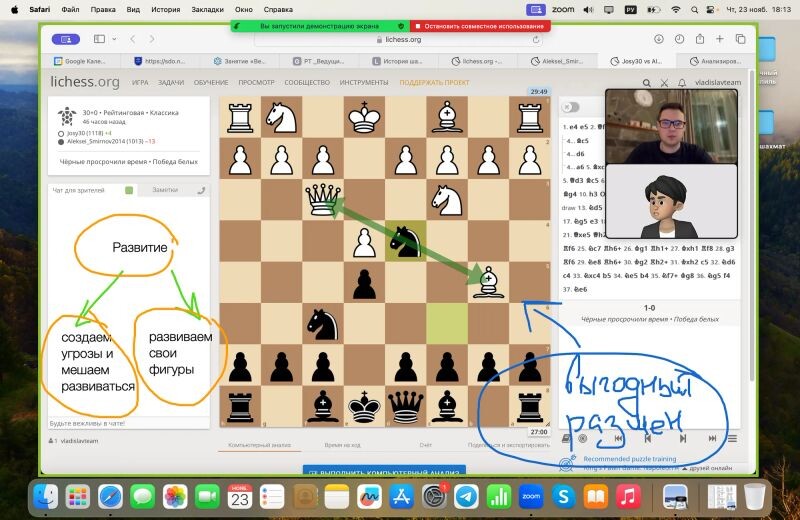
Task: Step back one move in the game
Action: [648, 438]
